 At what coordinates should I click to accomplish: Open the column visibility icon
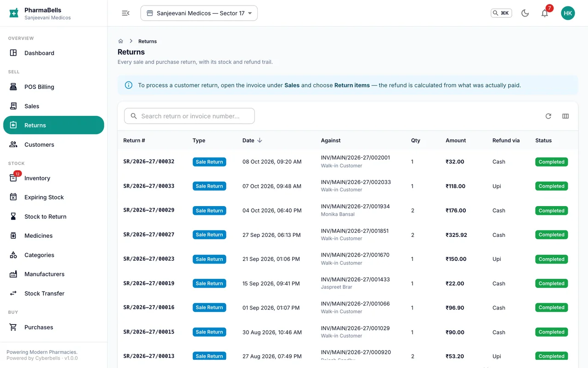point(565,116)
